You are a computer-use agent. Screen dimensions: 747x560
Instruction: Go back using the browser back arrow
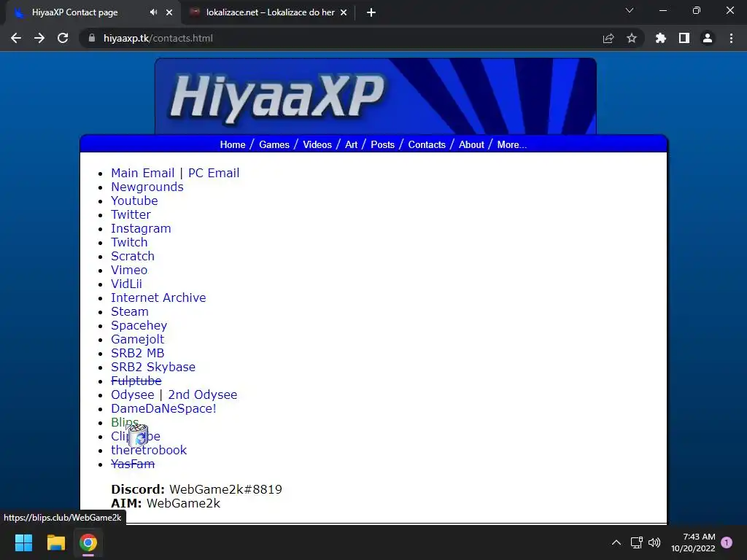(x=16, y=38)
